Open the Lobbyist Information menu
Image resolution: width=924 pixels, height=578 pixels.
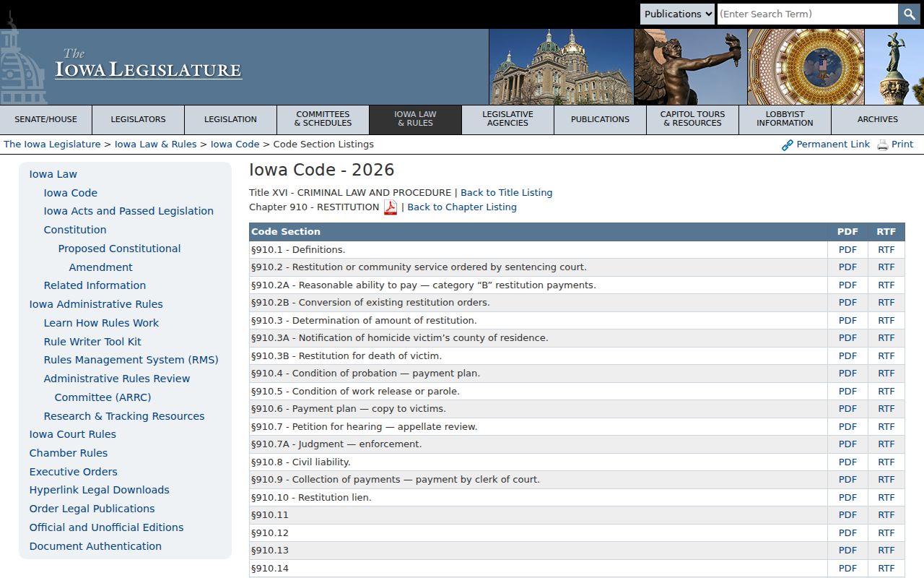click(x=785, y=120)
